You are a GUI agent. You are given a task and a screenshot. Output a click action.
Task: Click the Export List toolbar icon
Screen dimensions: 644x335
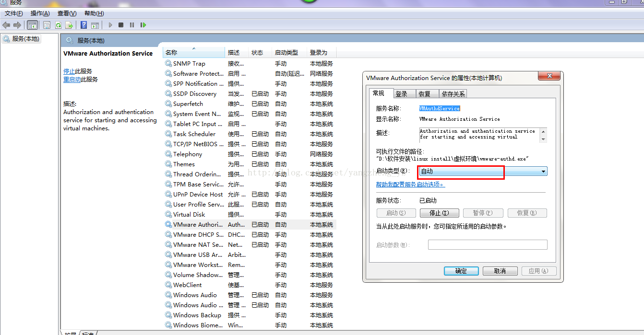point(69,25)
